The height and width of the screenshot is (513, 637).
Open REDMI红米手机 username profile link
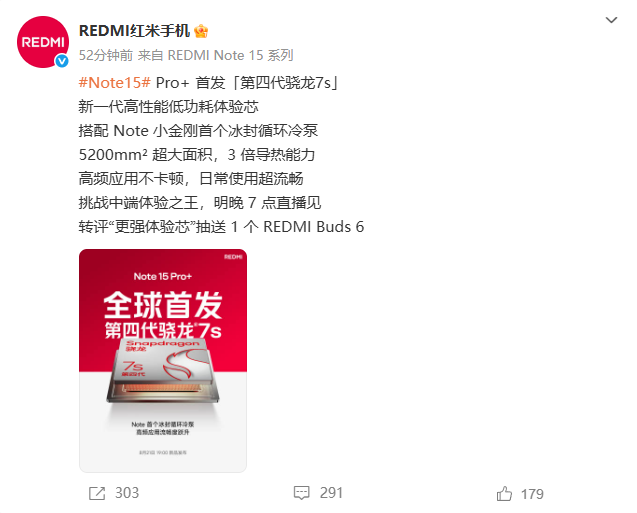point(134,31)
